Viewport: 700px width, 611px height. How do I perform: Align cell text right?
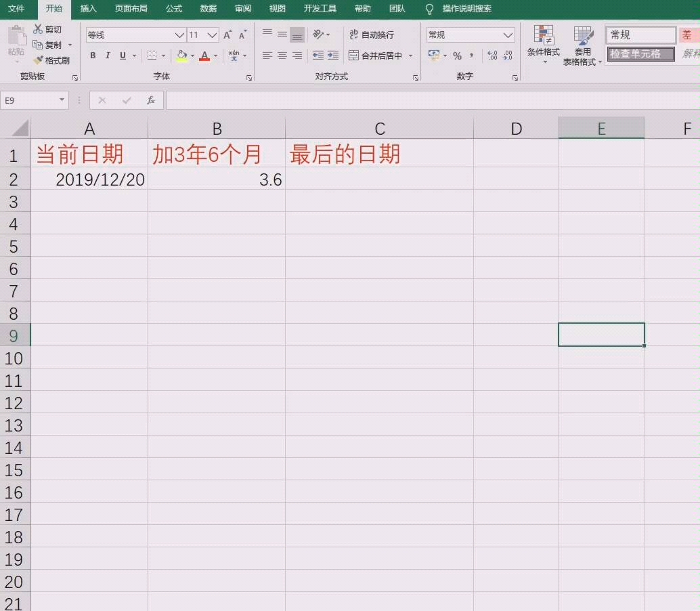coord(297,56)
